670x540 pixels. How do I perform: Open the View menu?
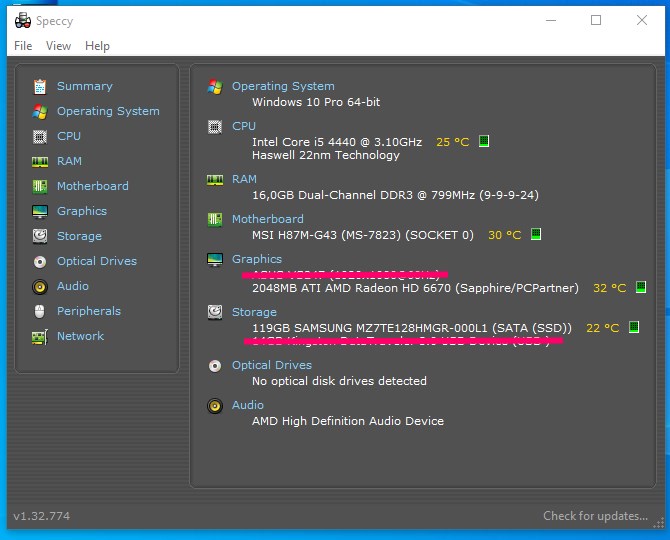click(x=59, y=46)
